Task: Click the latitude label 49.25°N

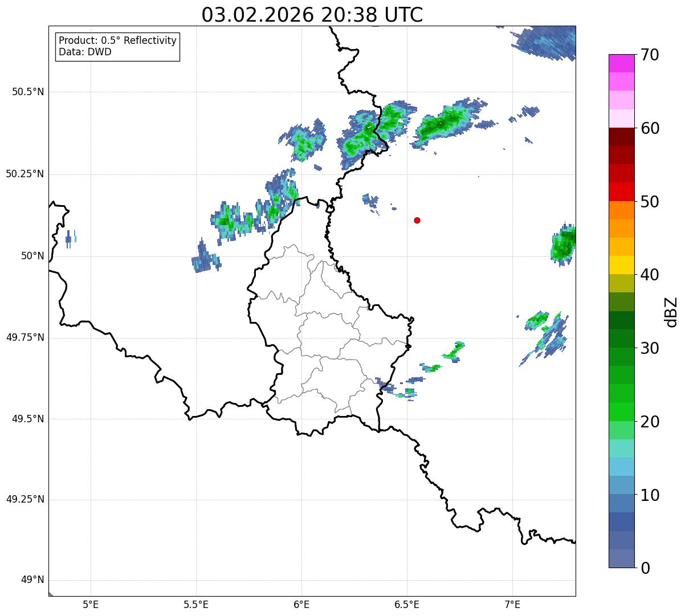Action: [x=25, y=500]
